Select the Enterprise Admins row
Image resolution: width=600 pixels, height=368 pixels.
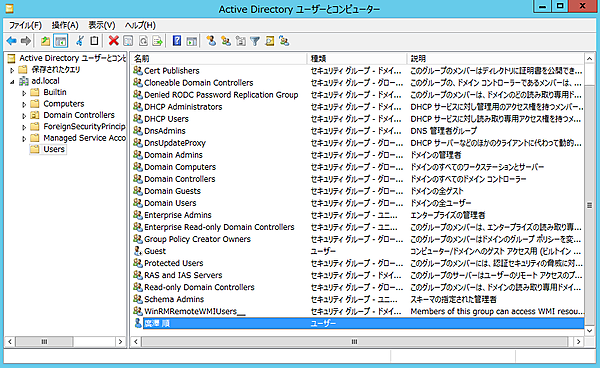click(358, 215)
